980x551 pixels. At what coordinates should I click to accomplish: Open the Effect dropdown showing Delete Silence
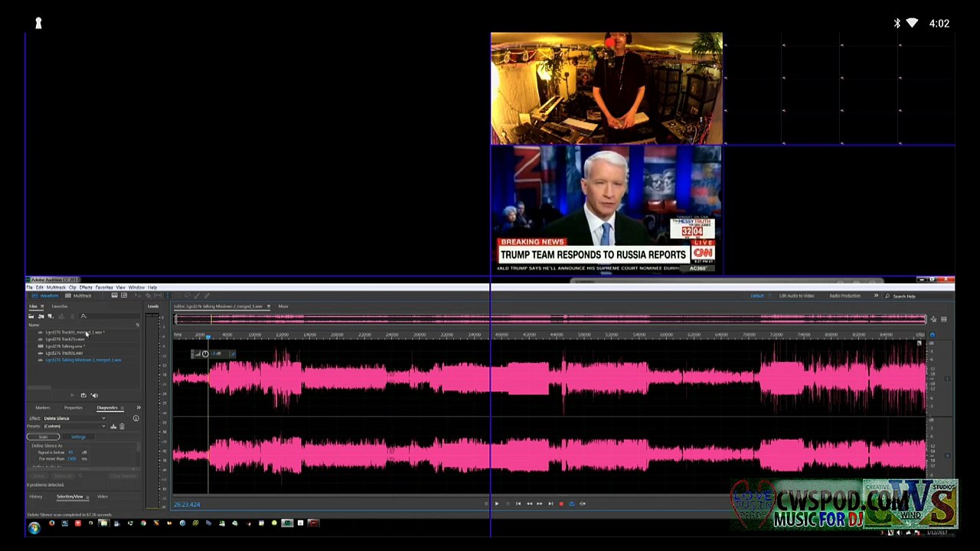click(x=74, y=419)
